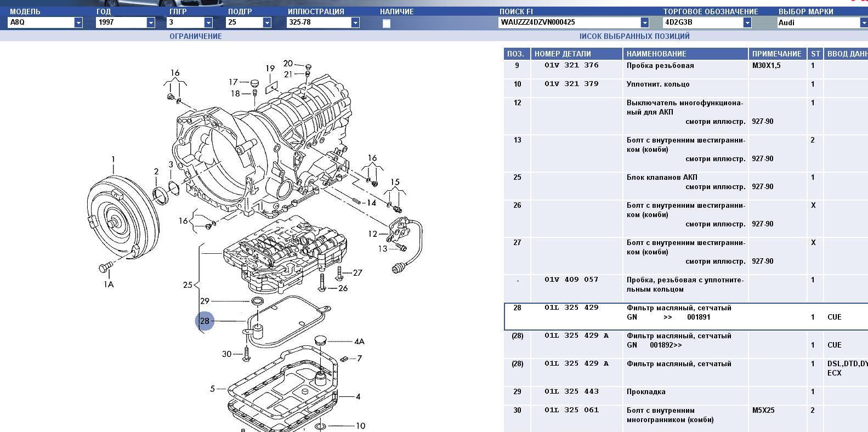Select row with part number 01L 325 443
Viewport: 868px width, 432px height.
click(x=571, y=392)
